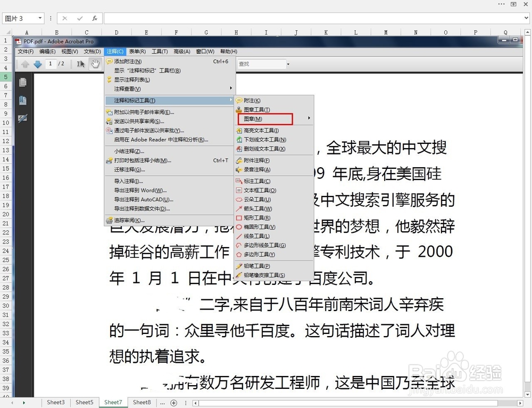
Task: Open the 视图(V) menu
Action: click(70, 52)
